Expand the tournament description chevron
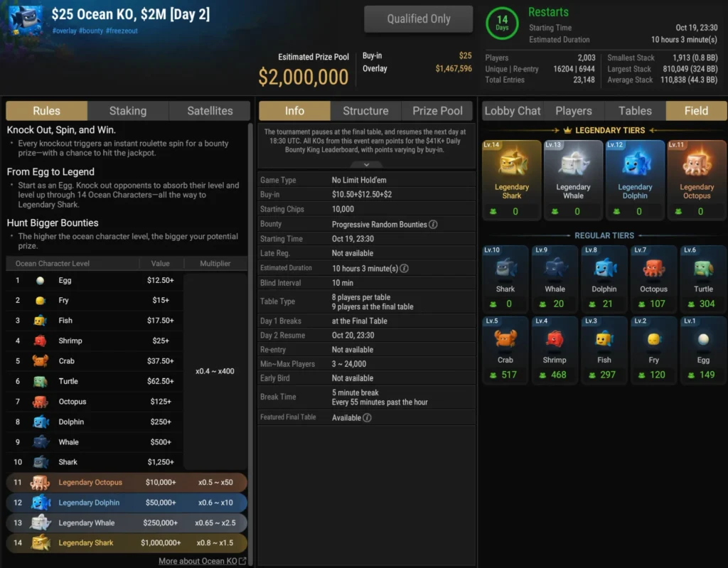This screenshot has height=568, width=728. coord(366,164)
